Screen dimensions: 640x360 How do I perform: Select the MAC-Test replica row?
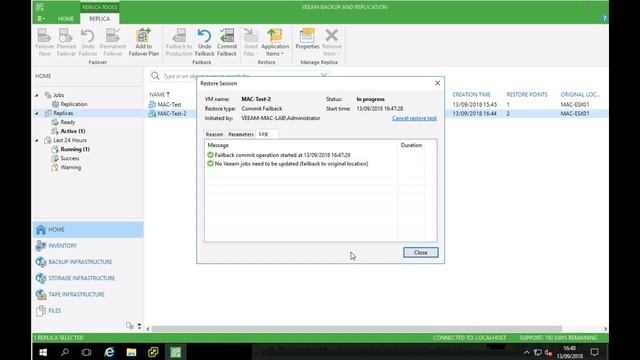coord(169,104)
